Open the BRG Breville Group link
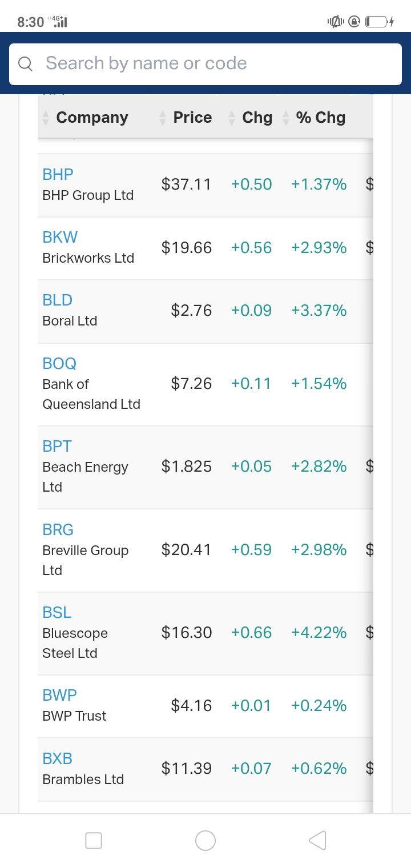Screen dimensions: 411x868 pos(58,529)
